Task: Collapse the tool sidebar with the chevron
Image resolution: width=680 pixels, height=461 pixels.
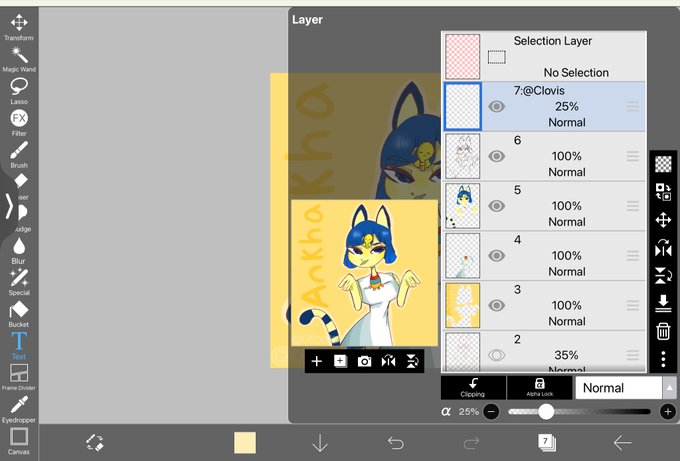Action: click(x=9, y=206)
